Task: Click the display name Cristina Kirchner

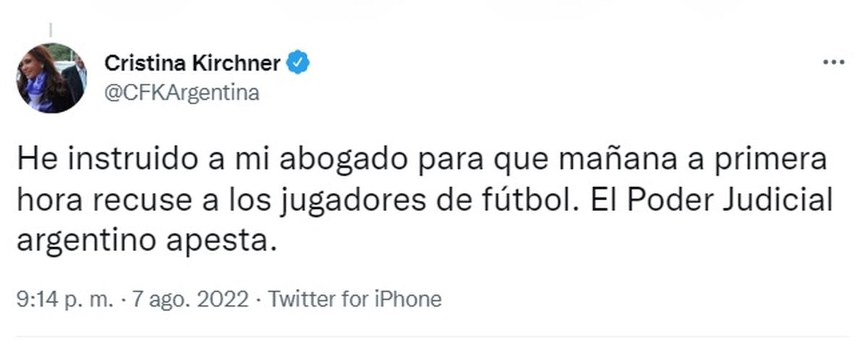Action: pos(192,64)
